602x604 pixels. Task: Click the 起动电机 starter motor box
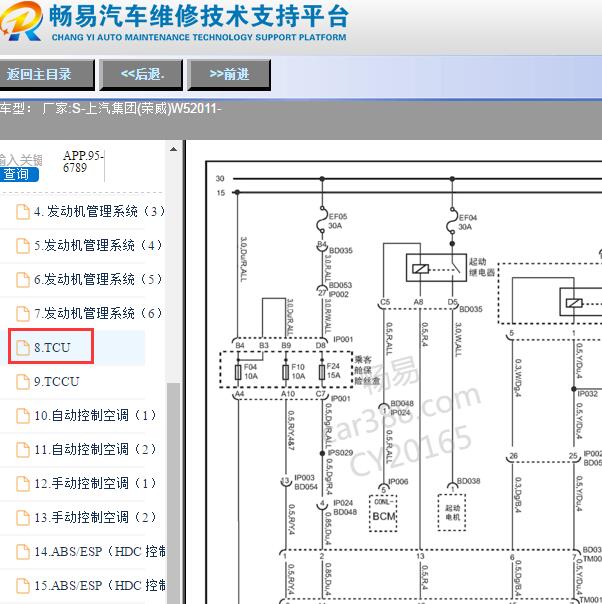(x=452, y=513)
